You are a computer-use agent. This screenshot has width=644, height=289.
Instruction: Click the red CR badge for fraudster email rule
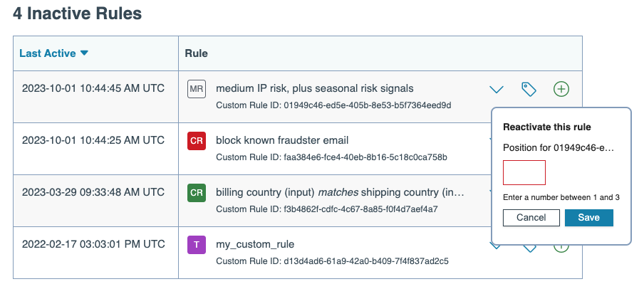point(197,140)
